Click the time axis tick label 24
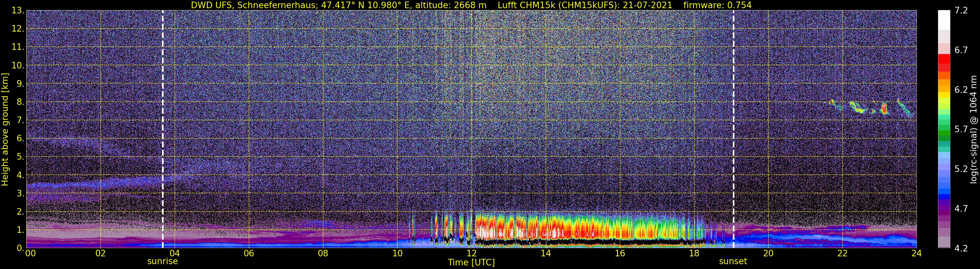 [x=917, y=253]
